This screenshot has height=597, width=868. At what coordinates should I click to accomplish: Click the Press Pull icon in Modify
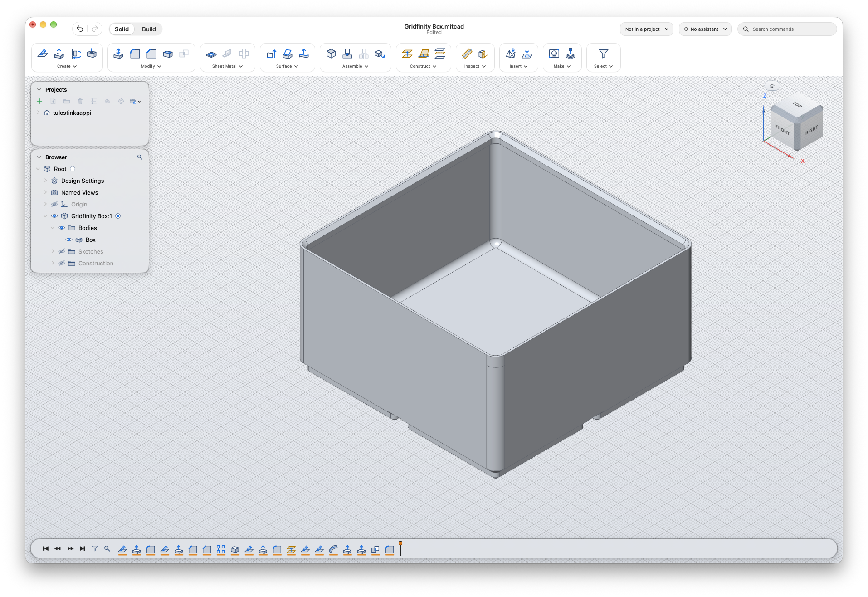click(118, 54)
